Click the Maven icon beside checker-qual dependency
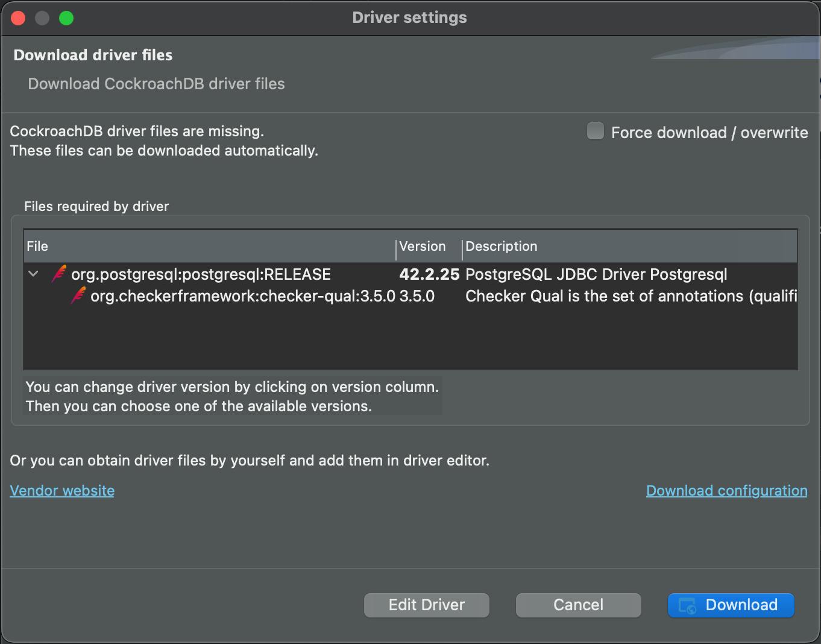Screen dimensions: 821x644 coord(78,296)
